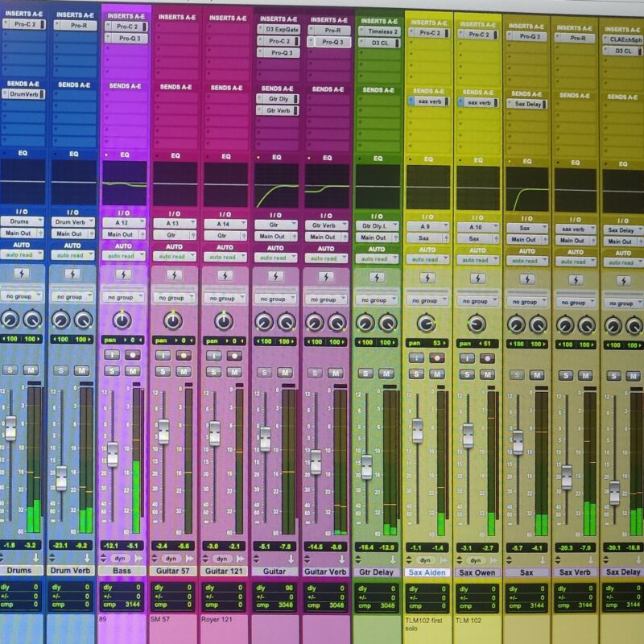Click the lightning bolt icon on Gtr Delay track

tap(377, 278)
